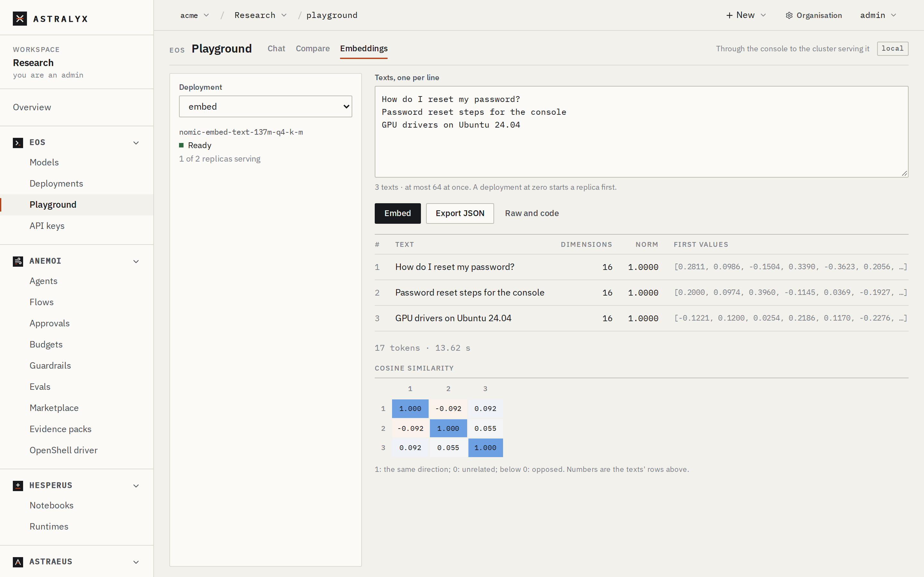The image size is (924, 577).
Task: Click the blue 1.000 similarity cell in row 2
Action: pos(448,428)
